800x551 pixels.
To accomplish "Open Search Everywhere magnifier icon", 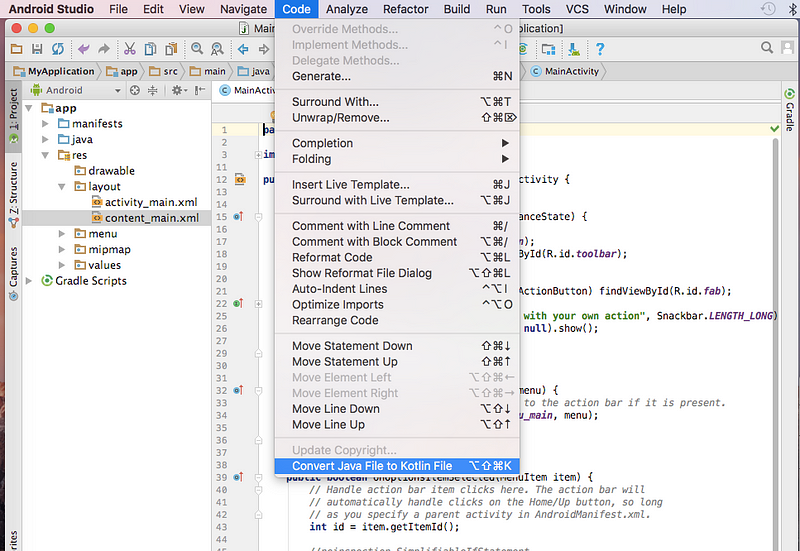I will (766, 48).
